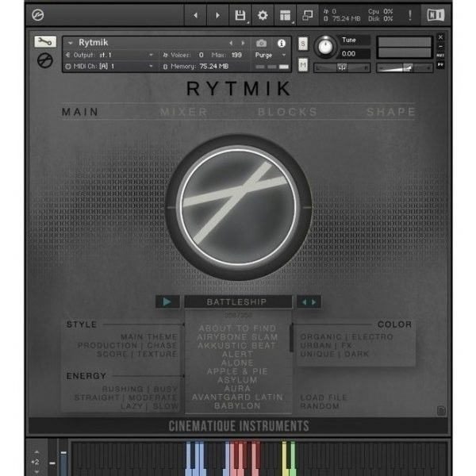Switch to the MAIN tab
The height and width of the screenshot is (476, 476).
click(80, 112)
